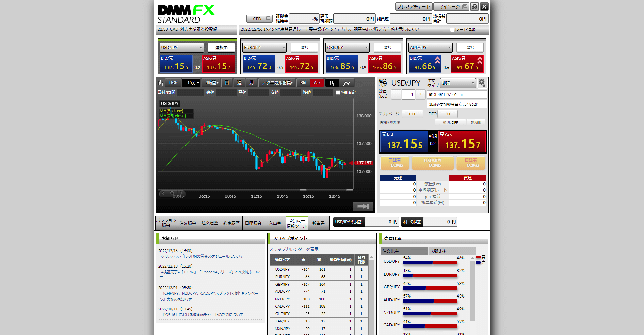The width and height of the screenshot is (644, 335).
Task: Open the Premier Chart
Action: click(414, 6)
